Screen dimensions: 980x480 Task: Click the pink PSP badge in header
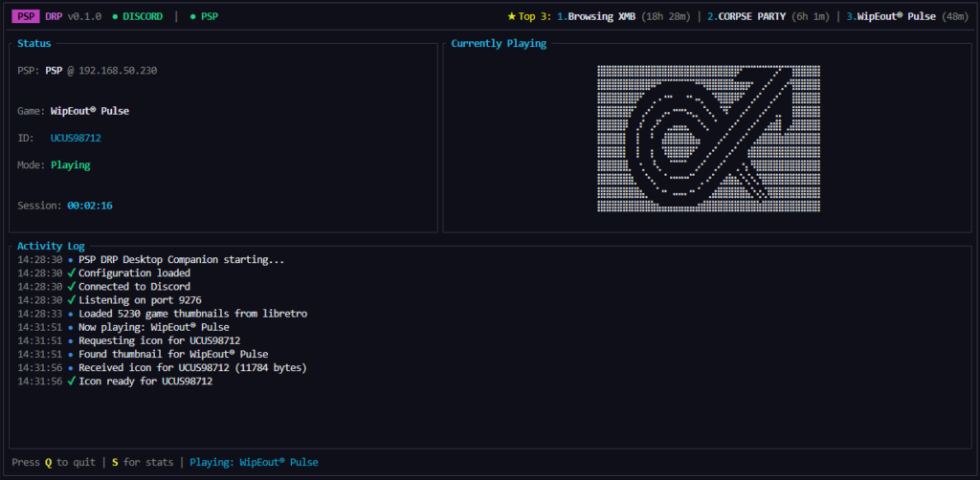coord(25,16)
